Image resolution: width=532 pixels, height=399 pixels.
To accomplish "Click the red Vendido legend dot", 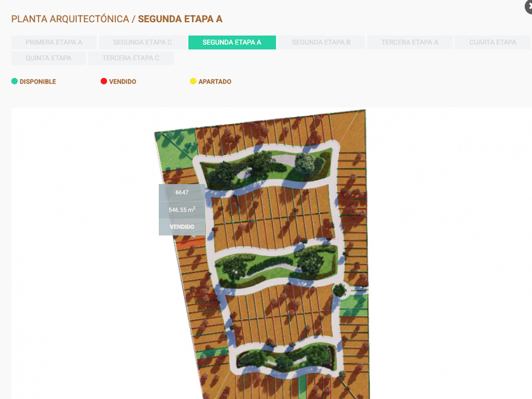I will 104,81.
